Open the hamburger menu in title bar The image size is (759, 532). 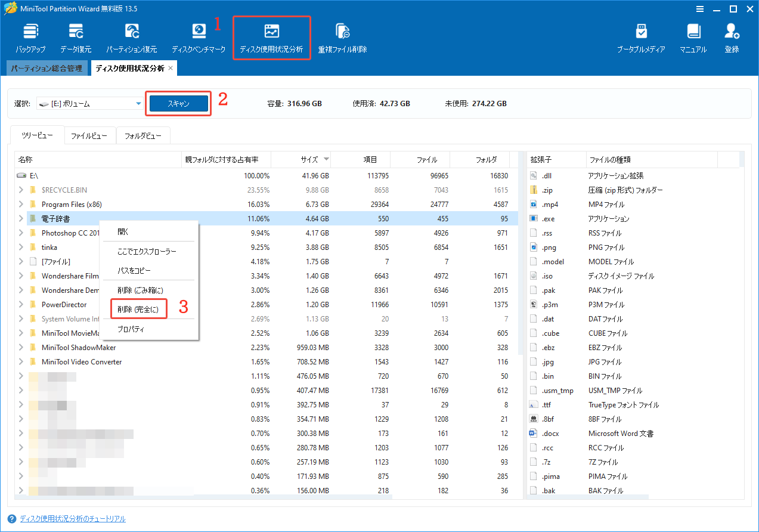699,9
